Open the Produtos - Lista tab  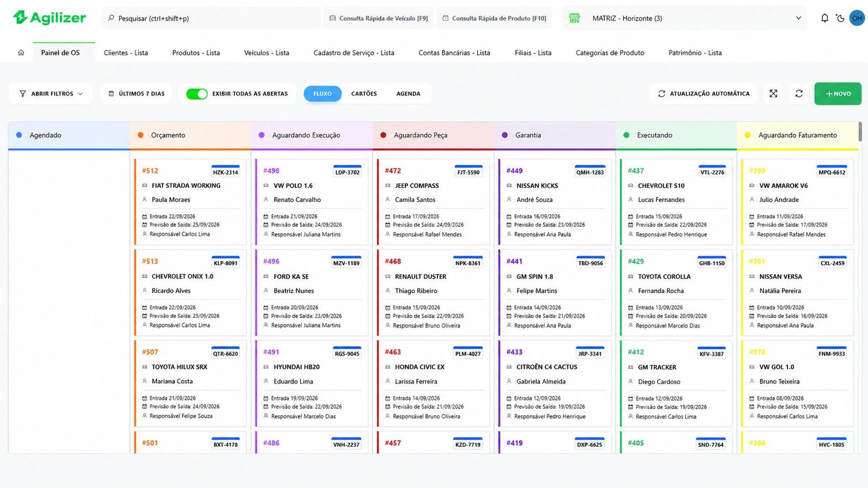point(196,53)
